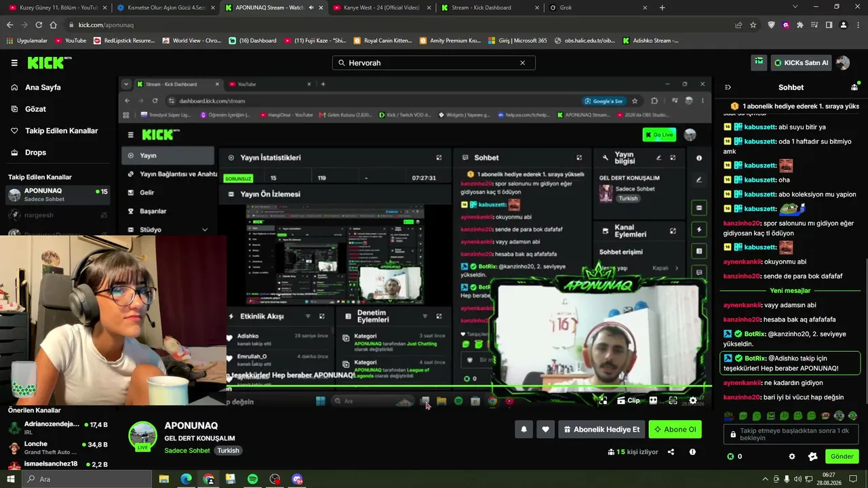
Task: Click Abonelik Hediye Et button
Action: 601,429
